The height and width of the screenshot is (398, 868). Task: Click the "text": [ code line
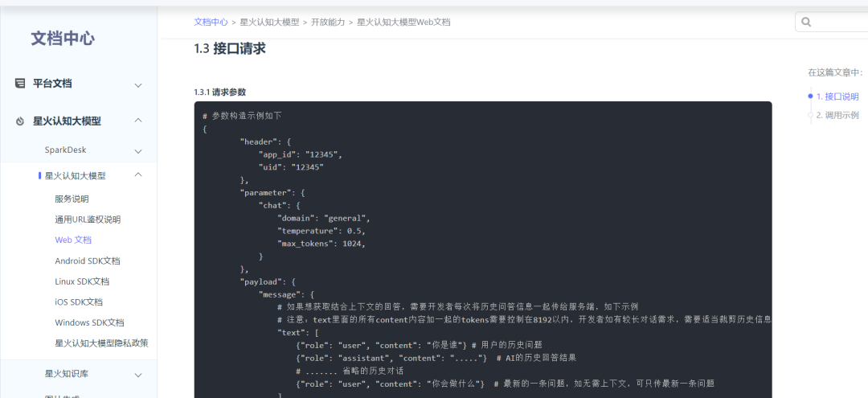(x=298, y=333)
